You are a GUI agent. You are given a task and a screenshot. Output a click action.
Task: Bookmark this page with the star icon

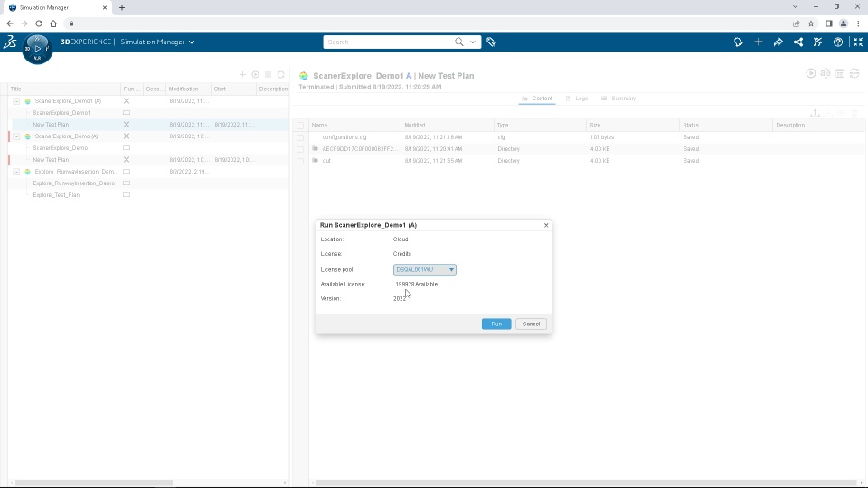(811, 23)
